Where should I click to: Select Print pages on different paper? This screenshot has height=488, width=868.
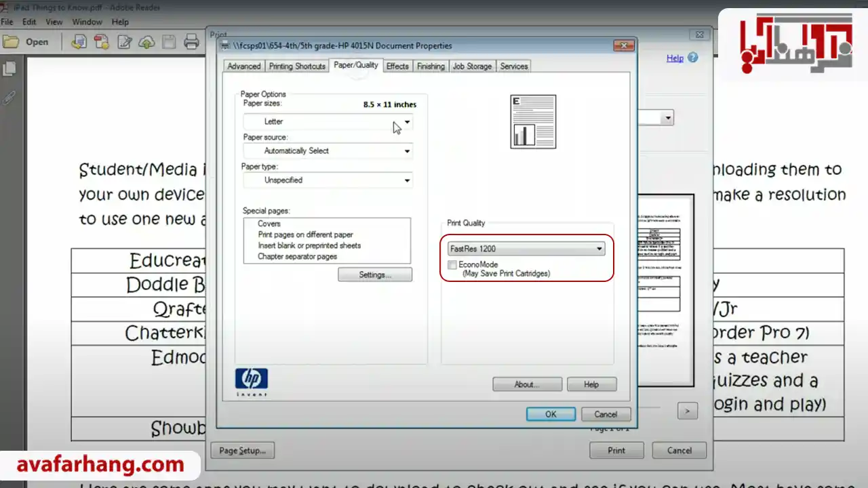305,235
